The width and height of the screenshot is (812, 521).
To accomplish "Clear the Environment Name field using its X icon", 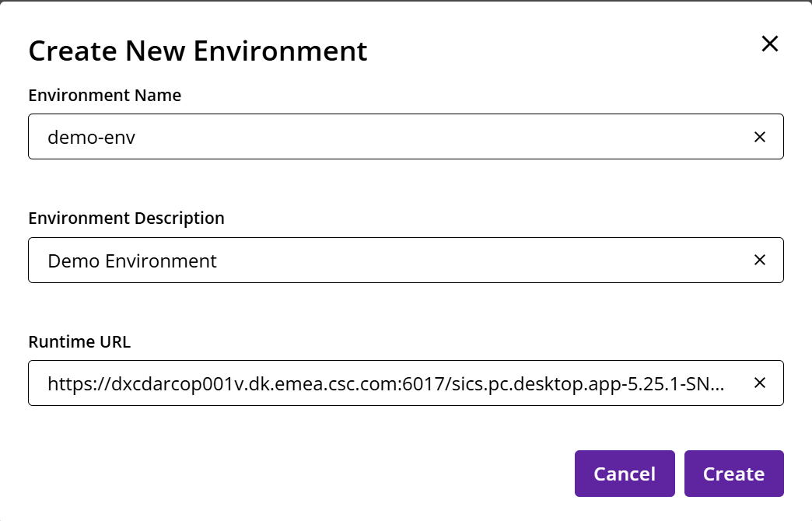I will [759, 137].
